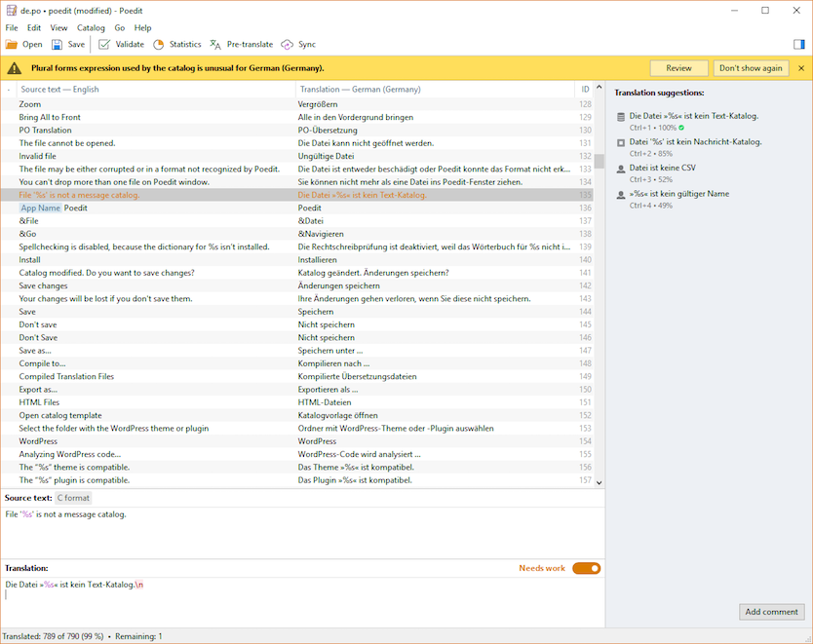813x644 pixels.
Task: Select the 'Export as...' row
Action: point(297,389)
